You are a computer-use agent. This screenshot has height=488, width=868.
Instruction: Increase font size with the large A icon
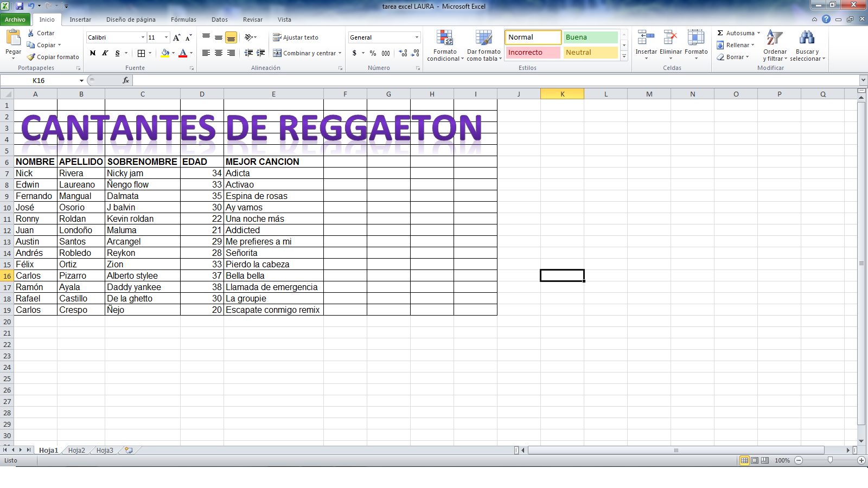pyautogui.click(x=176, y=37)
